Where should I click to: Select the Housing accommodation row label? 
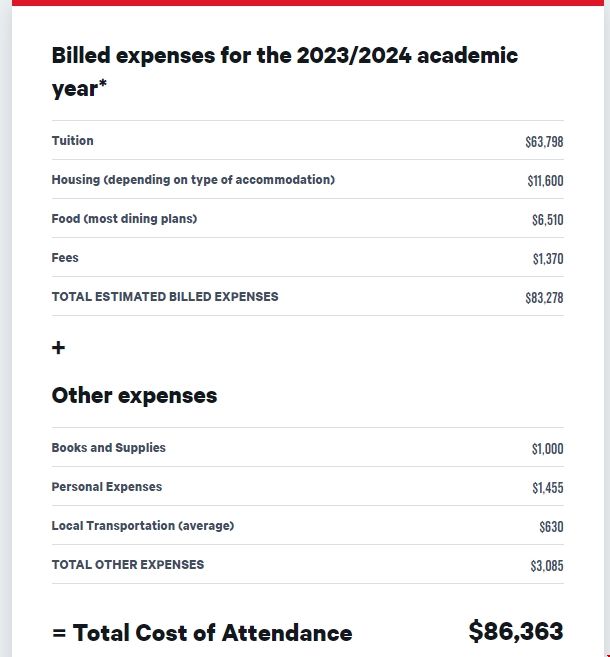(193, 180)
